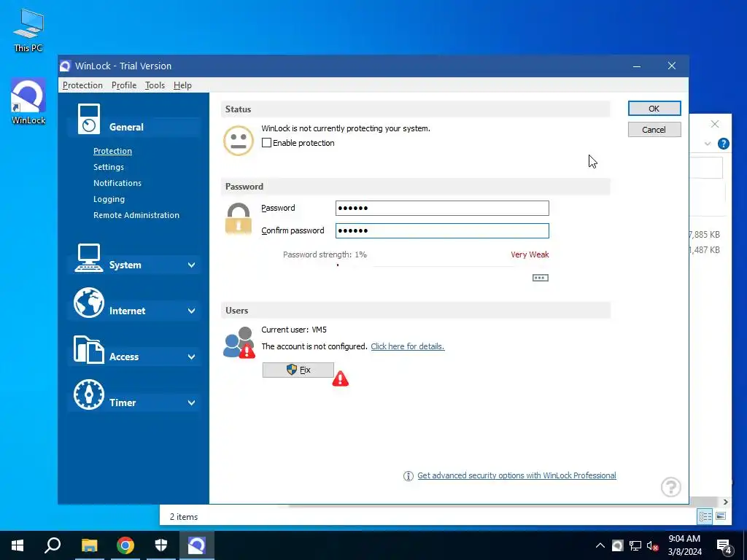The height and width of the screenshot is (560, 747).
Task: Click the help question mark at window bottom
Action: click(x=671, y=487)
